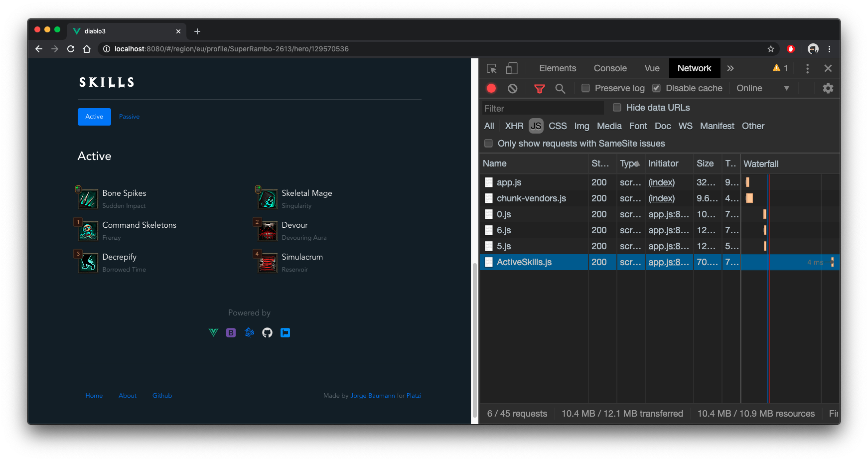The height and width of the screenshot is (461, 868).
Task: Select the ActiveSkills.js request row
Action: coord(659,262)
